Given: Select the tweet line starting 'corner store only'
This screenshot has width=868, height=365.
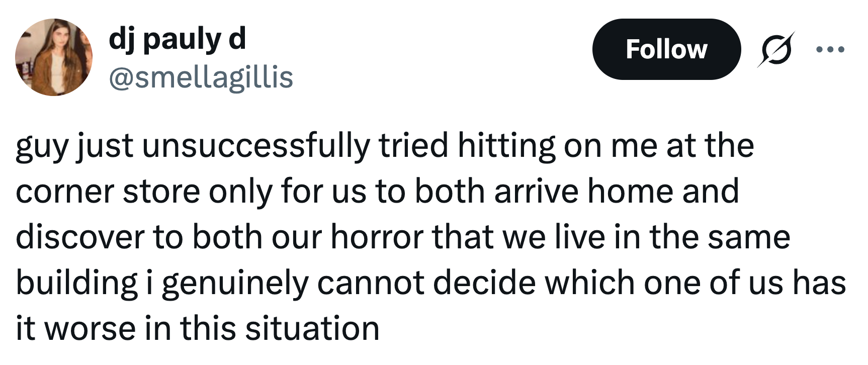Looking at the screenshot, I should pyautogui.click(x=378, y=192).
